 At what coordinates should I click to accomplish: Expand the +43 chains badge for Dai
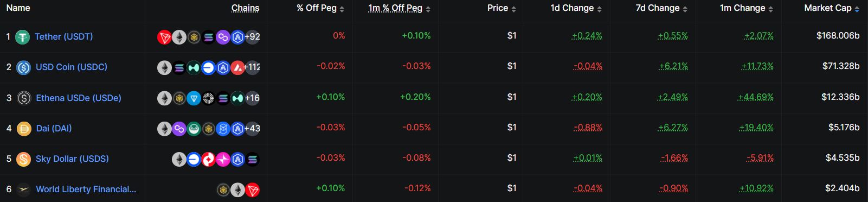tap(252, 129)
